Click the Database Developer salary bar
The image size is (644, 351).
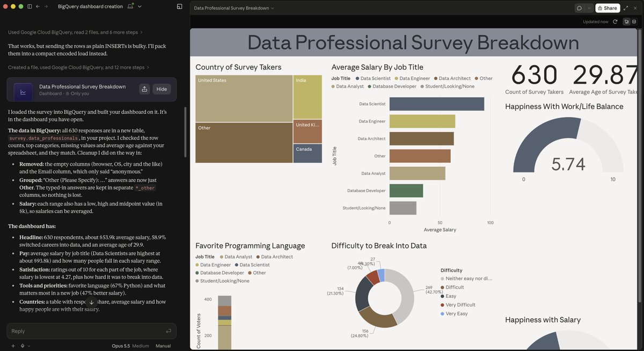tap(406, 191)
